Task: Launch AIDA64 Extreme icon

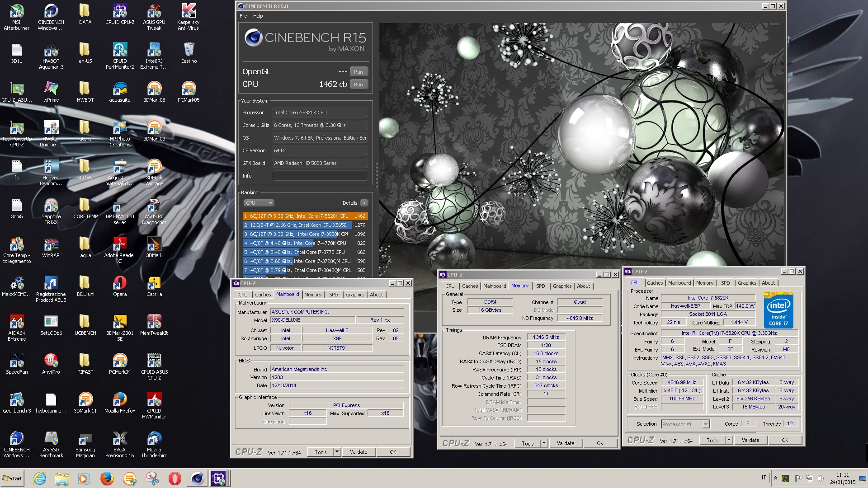Action: click(x=17, y=328)
